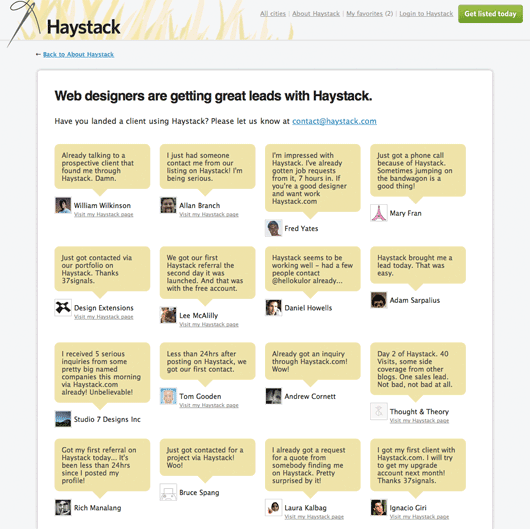Viewport: 530px width, 529px height.
Task: Click Daniel Howells's avatar photo
Action: 273,308
